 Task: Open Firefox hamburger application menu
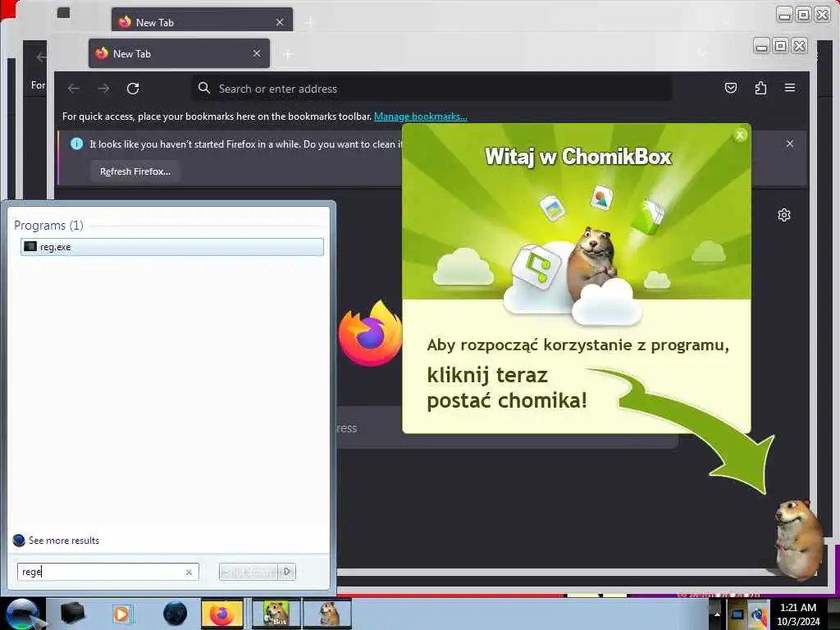pos(790,88)
